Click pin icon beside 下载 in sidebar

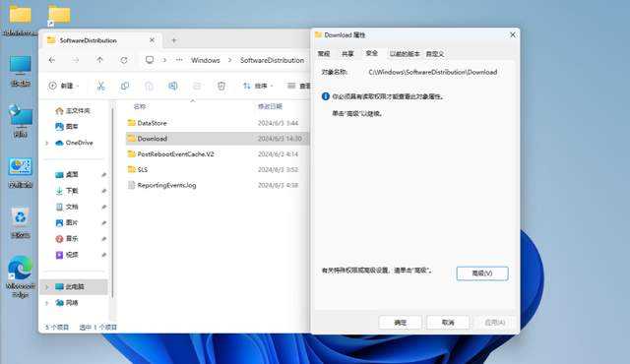tap(103, 191)
